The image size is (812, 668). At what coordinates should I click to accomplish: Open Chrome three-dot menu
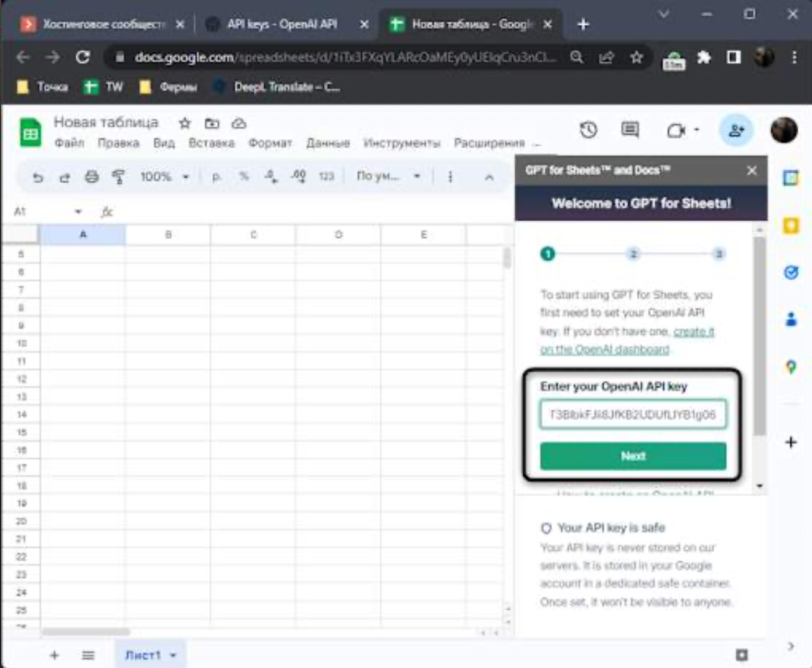(794, 58)
